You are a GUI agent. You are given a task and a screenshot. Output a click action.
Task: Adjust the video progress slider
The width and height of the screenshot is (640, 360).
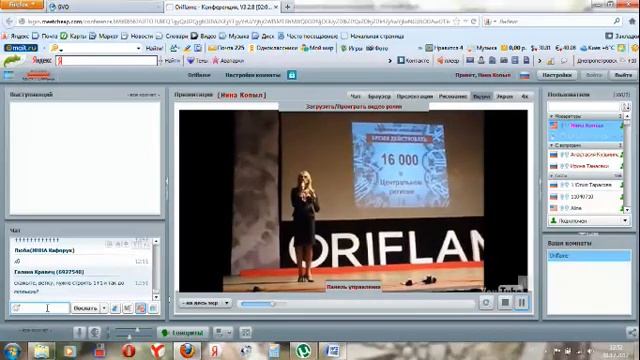(x=357, y=304)
